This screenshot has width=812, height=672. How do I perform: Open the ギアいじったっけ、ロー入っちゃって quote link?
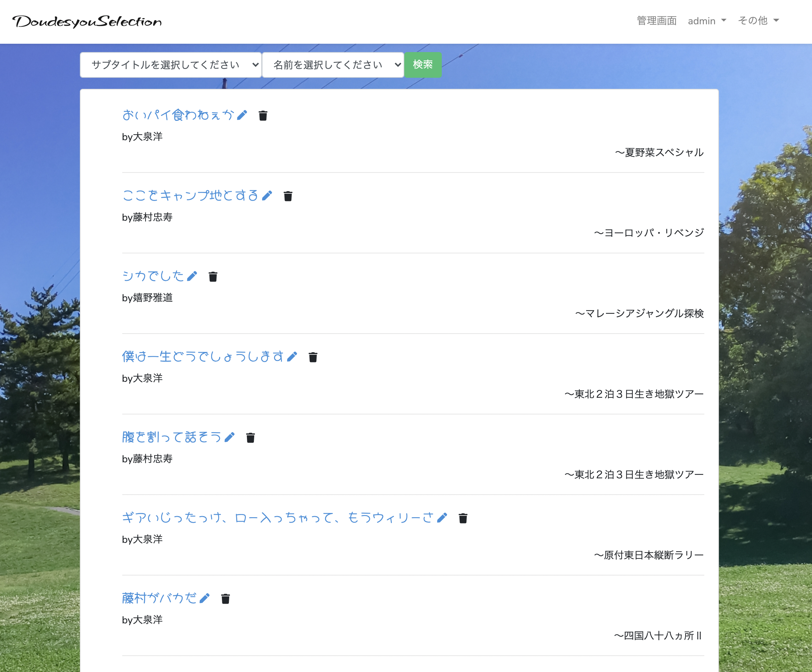(x=278, y=517)
